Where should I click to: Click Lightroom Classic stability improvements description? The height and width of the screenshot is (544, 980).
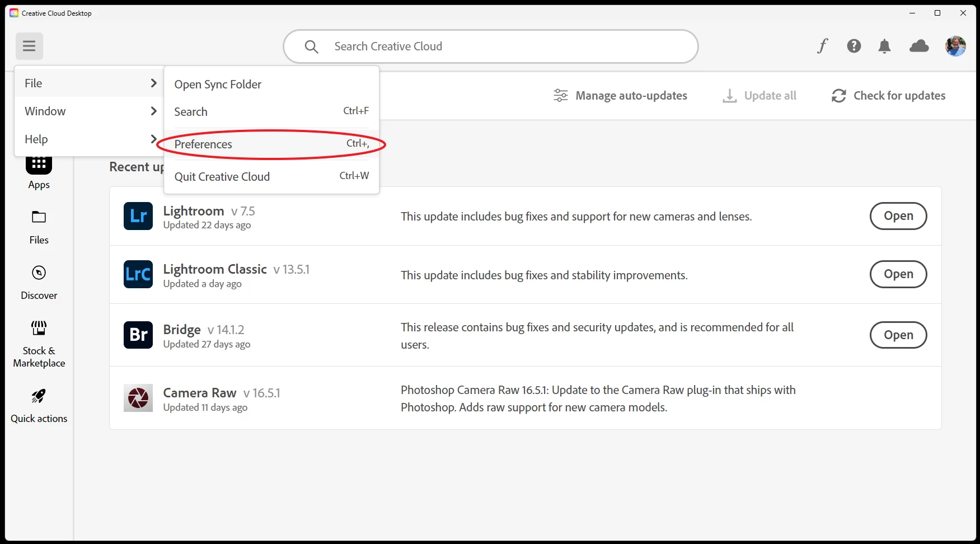point(544,275)
